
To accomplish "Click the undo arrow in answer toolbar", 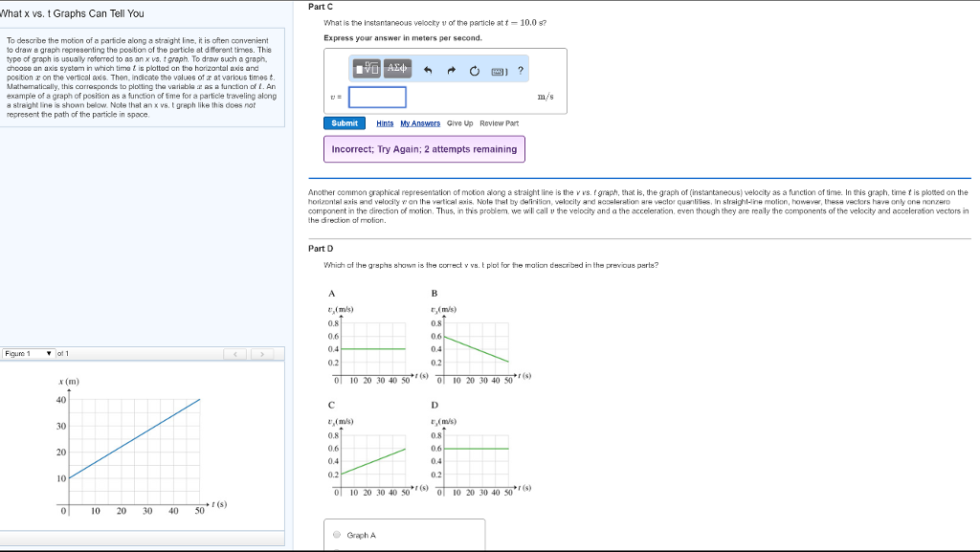I will point(428,70).
